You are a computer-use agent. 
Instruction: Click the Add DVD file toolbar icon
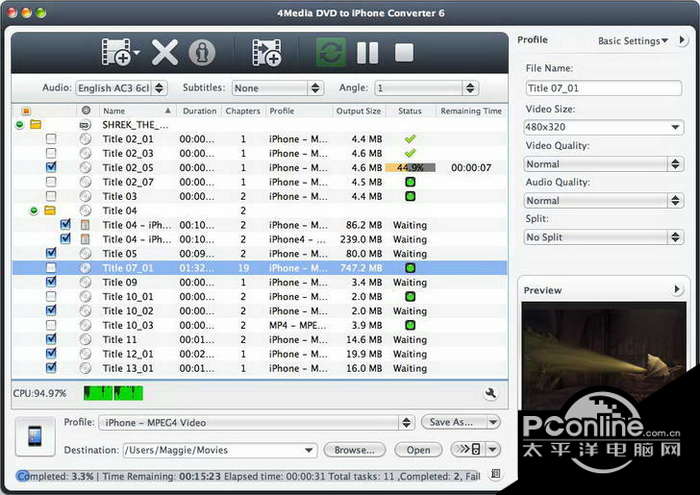click(x=116, y=52)
